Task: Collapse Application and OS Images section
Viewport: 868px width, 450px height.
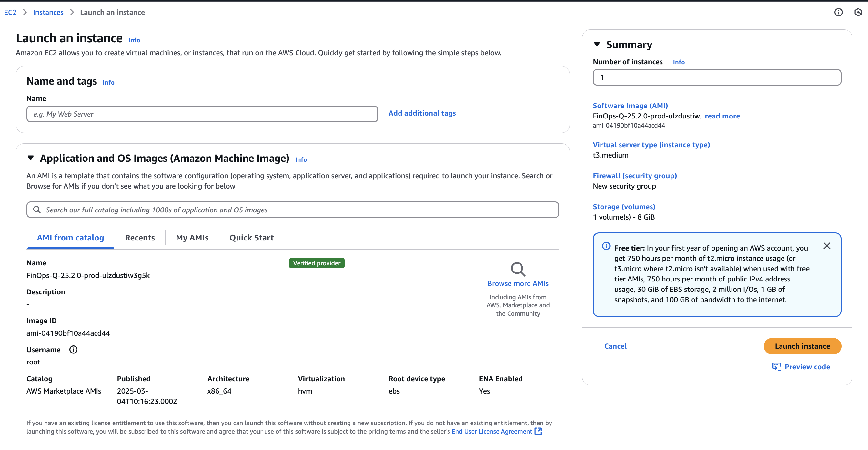Action: click(x=31, y=158)
